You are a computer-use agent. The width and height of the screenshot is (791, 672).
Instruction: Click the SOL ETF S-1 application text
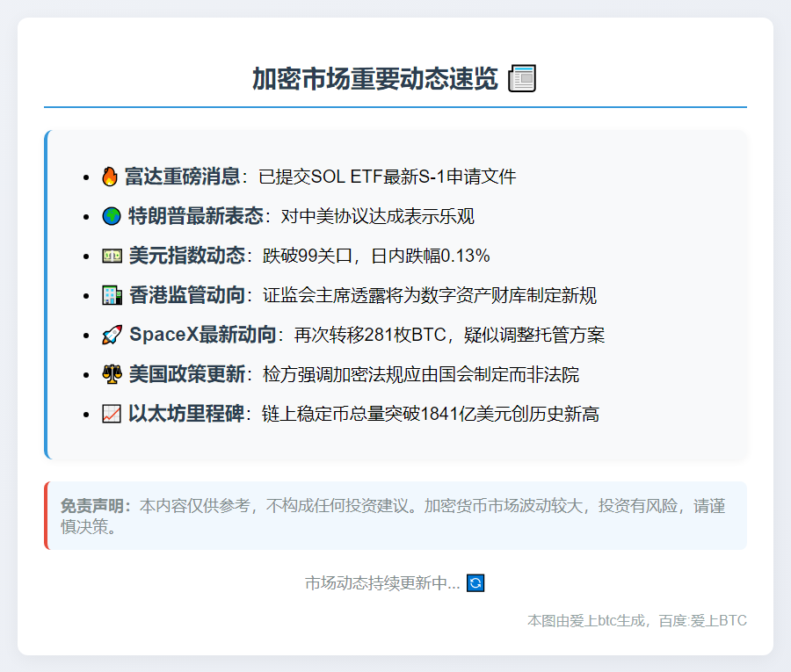[x=387, y=177]
